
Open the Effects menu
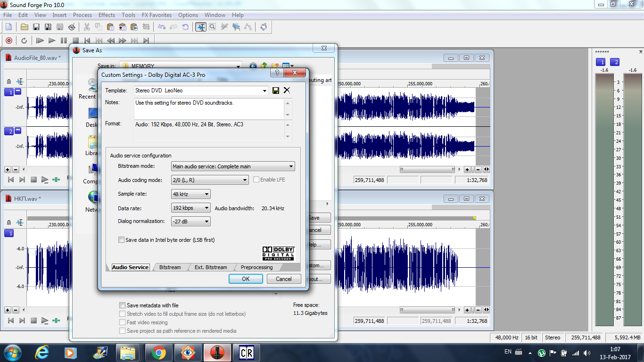107,15
